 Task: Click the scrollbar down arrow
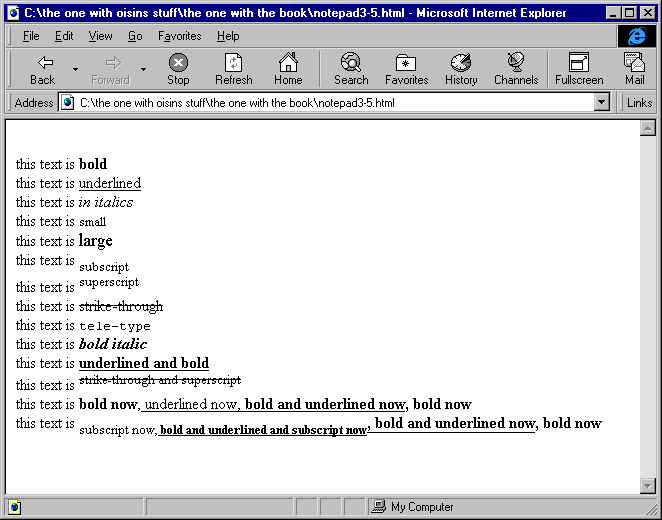[x=647, y=485]
